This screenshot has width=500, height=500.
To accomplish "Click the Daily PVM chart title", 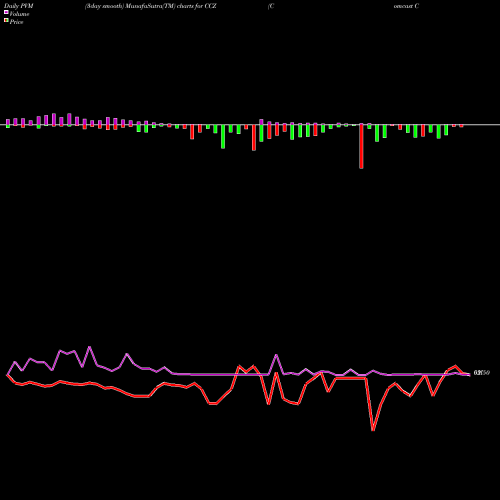I will pos(19,6).
